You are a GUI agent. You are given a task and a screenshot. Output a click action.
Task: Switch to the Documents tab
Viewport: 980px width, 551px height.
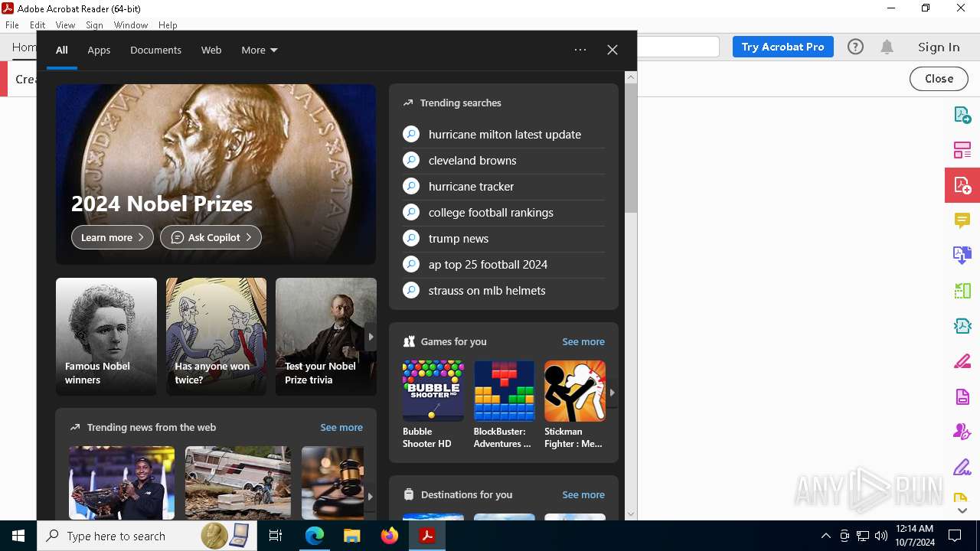(155, 50)
